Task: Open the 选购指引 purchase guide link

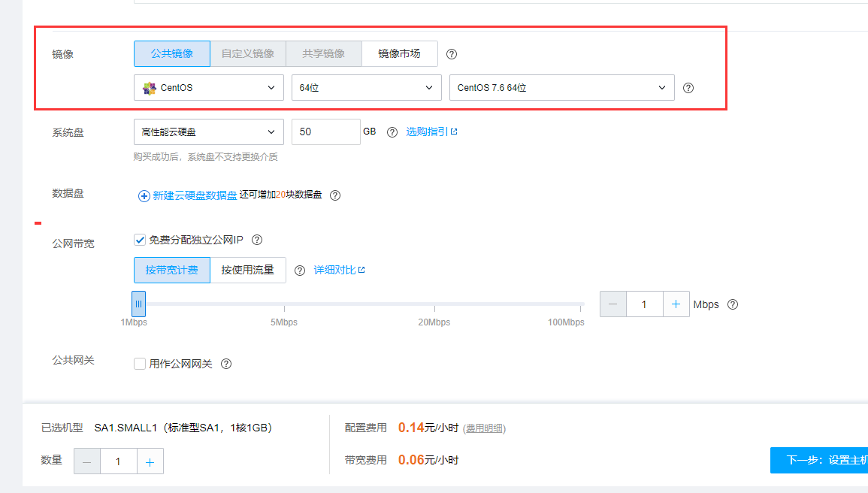Action: tap(428, 132)
